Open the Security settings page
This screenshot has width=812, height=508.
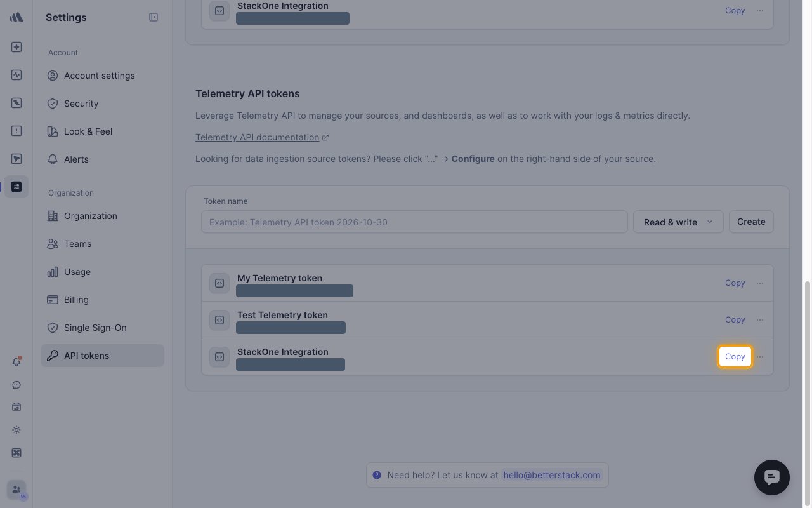pos(102,104)
